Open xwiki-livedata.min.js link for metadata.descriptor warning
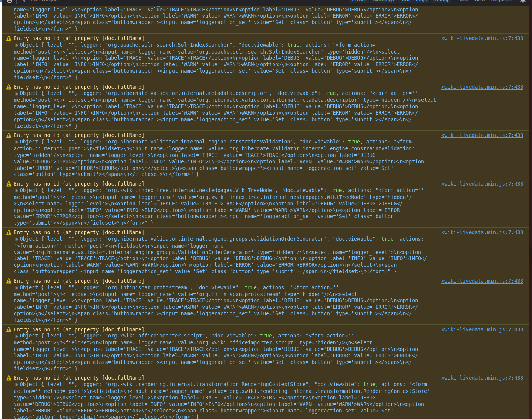532x419 pixels. tap(482, 87)
